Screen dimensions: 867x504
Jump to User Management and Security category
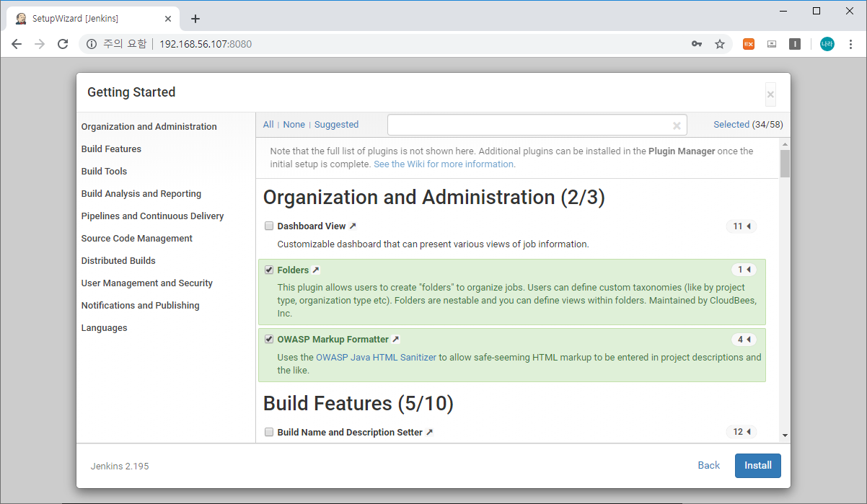click(x=146, y=283)
